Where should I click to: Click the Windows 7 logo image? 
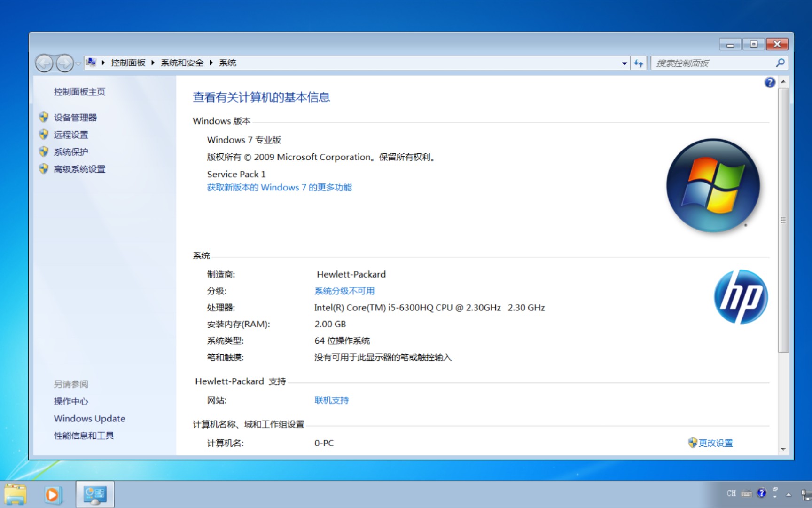(x=713, y=185)
